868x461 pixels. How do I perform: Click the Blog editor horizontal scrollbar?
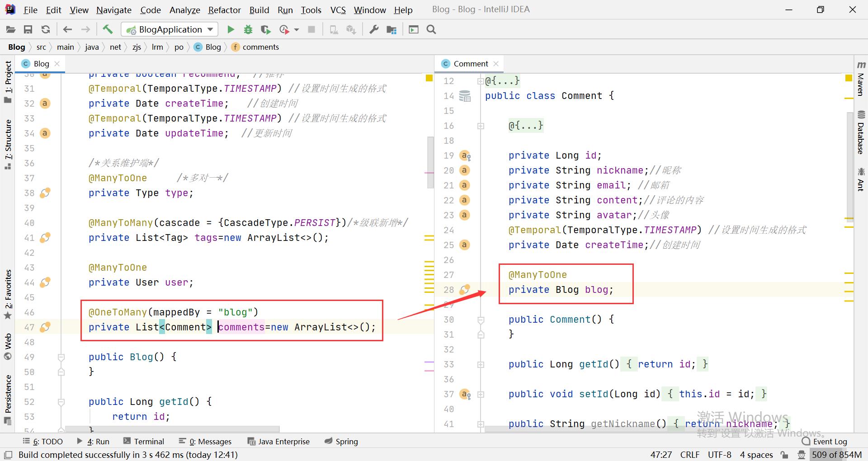[172, 429]
